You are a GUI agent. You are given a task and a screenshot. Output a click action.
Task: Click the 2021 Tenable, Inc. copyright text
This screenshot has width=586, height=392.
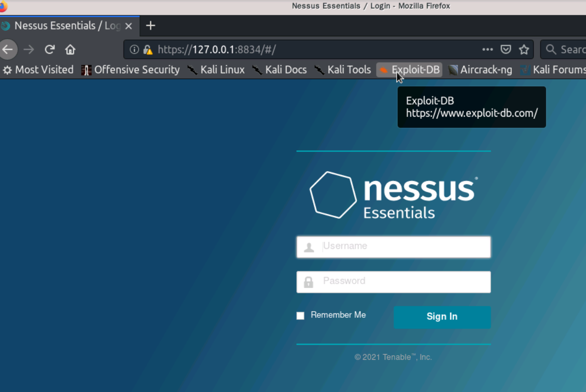[393, 357]
